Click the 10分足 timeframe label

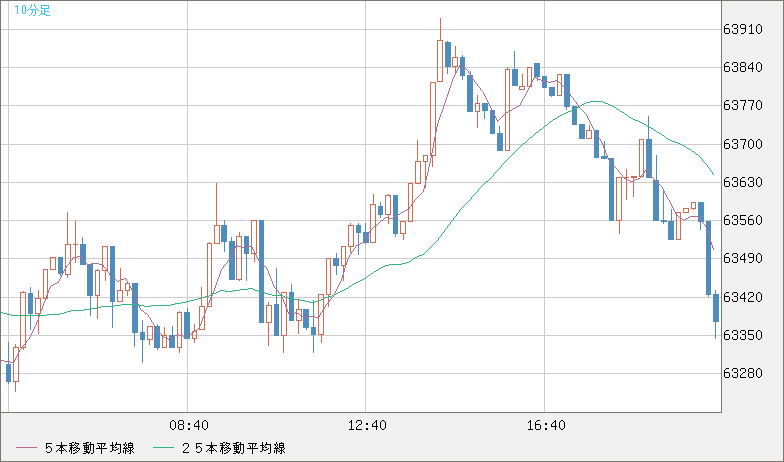[x=32, y=10]
